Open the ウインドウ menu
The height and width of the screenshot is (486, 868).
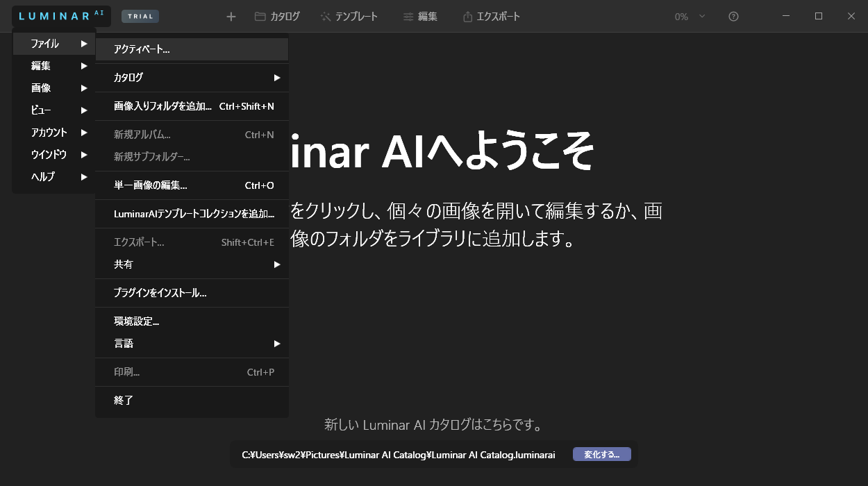point(54,155)
